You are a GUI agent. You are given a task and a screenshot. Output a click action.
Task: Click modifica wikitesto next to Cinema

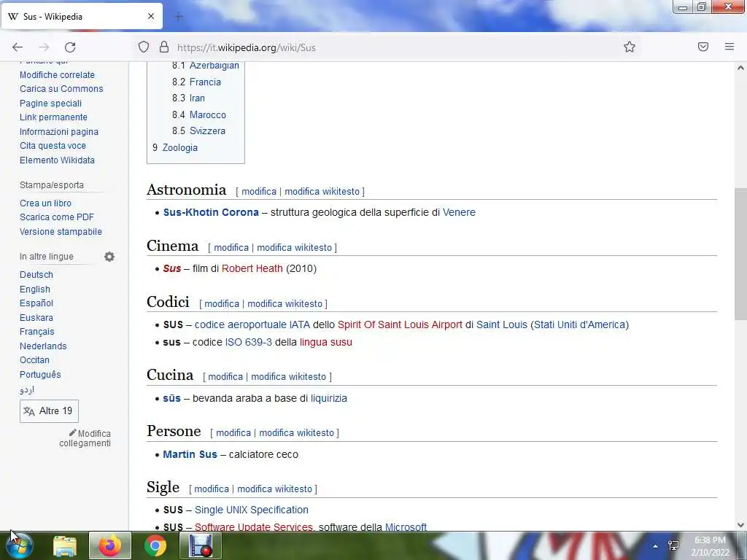point(295,248)
